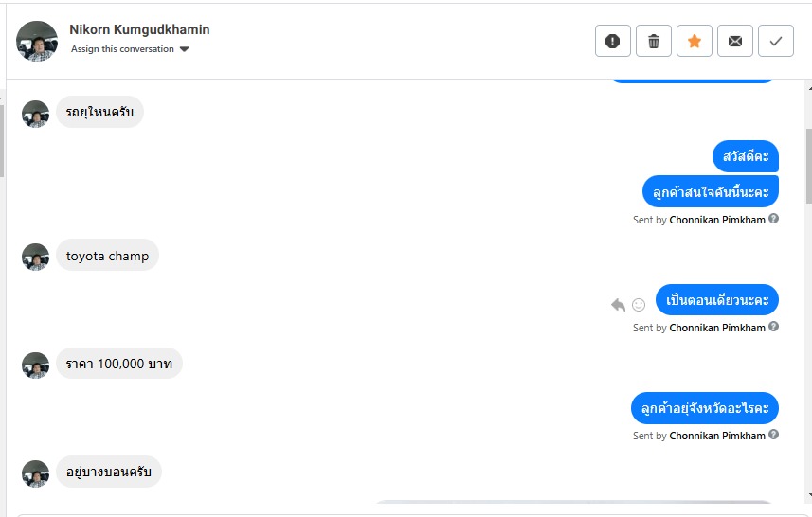Toggle the orange star follow-up marker

(x=695, y=41)
